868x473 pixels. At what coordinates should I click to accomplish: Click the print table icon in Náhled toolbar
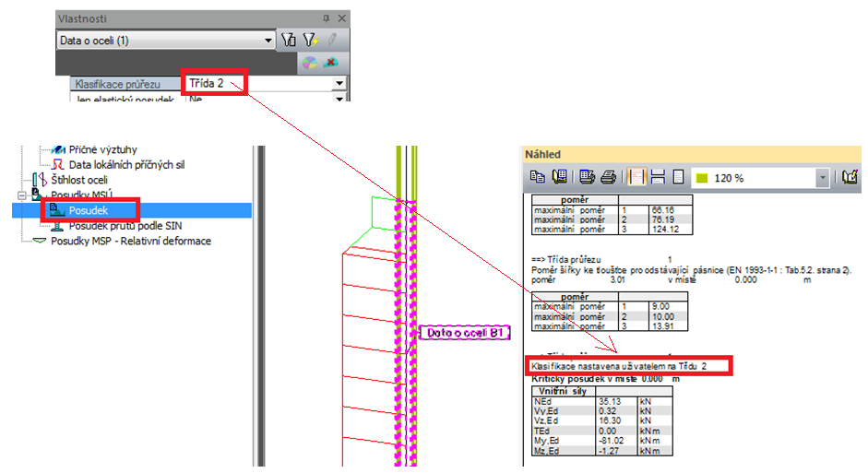587,177
